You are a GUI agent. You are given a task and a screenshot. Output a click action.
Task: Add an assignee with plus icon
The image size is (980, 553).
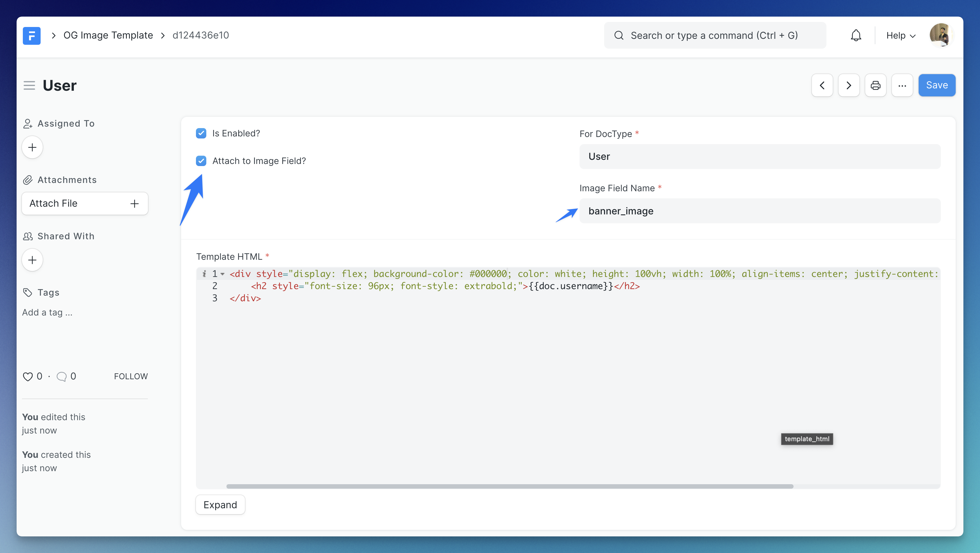pos(32,147)
